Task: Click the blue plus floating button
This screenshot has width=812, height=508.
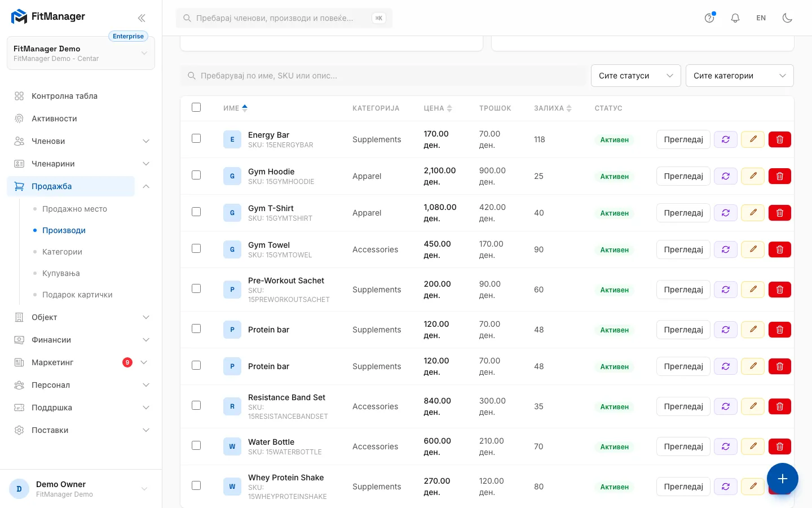Action: point(783,479)
